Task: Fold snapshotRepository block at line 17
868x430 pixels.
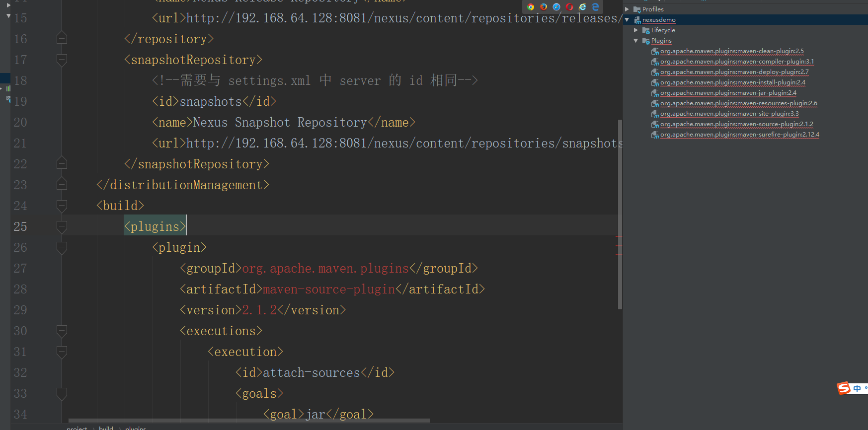Action: (x=62, y=60)
